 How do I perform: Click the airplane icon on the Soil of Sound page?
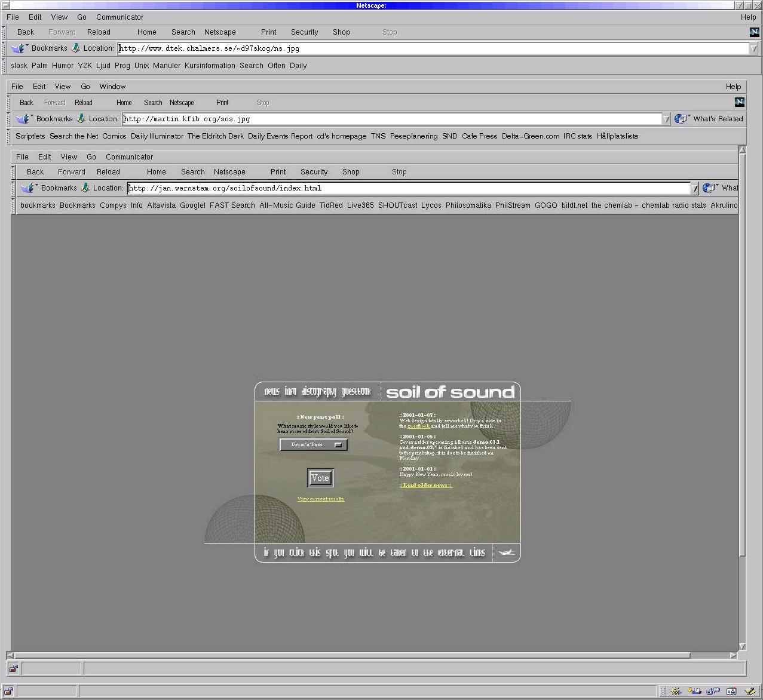[506, 552]
